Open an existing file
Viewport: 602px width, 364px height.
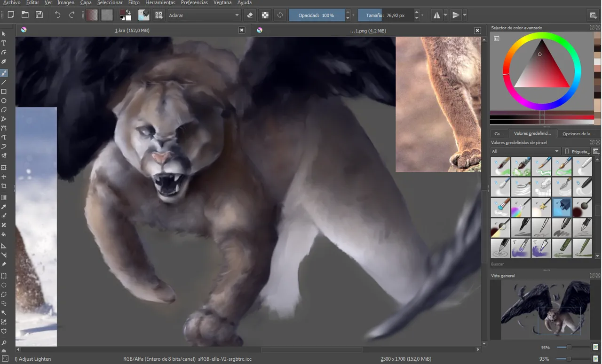click(x=25, y=15)
